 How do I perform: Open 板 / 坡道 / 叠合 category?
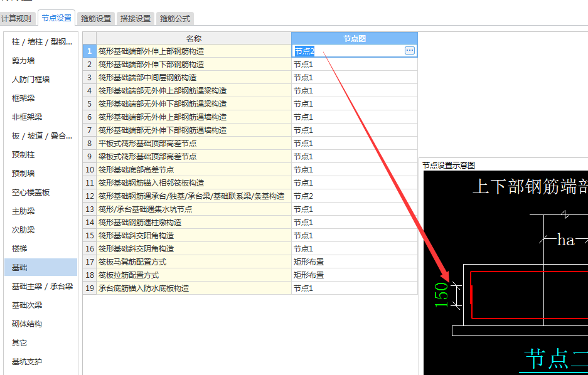tap(41, 135)
